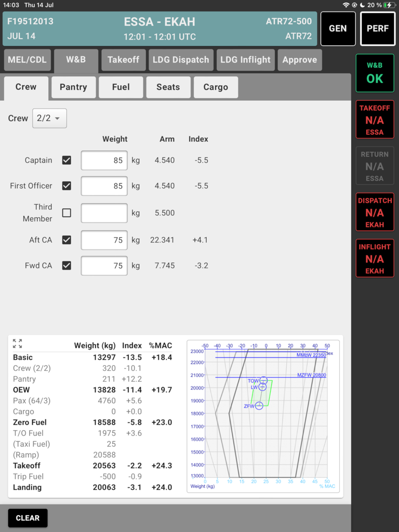
Task: Open the TAKEOFF N/A ESSA status tile
Action: pos(375,119)
